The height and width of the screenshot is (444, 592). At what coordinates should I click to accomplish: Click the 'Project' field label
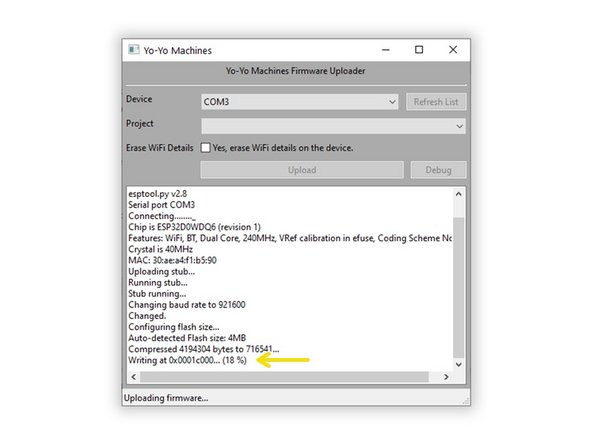click(140, 123)
